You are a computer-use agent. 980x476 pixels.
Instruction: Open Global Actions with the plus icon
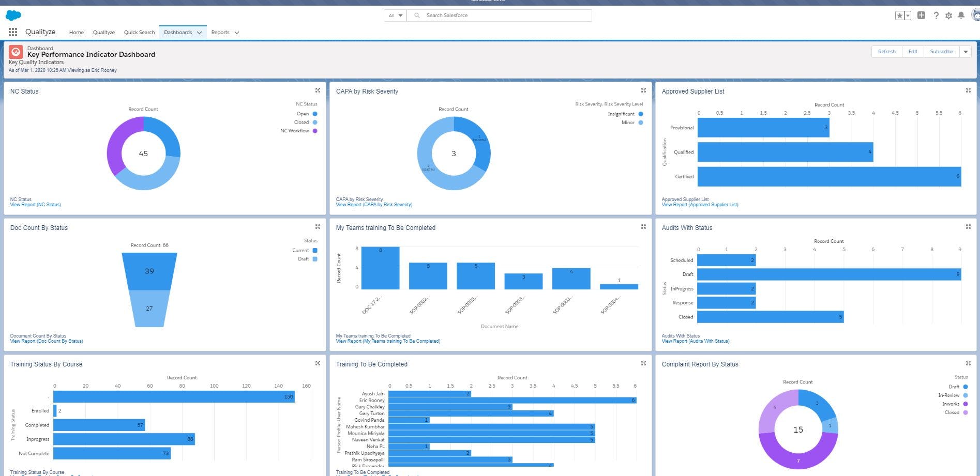[x=921, y=15]
